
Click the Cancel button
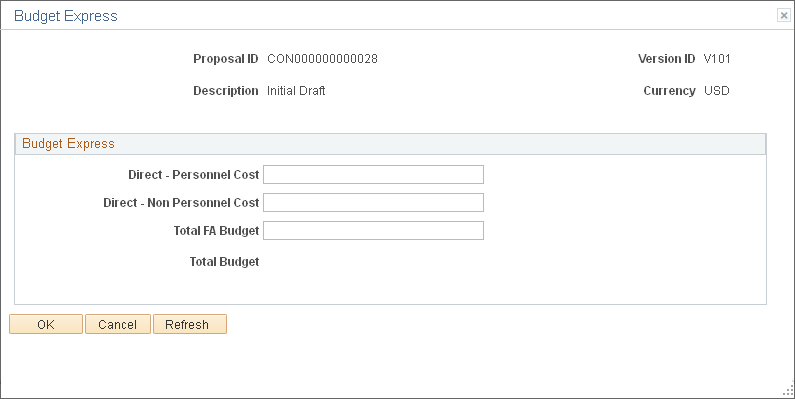[118, 324]
